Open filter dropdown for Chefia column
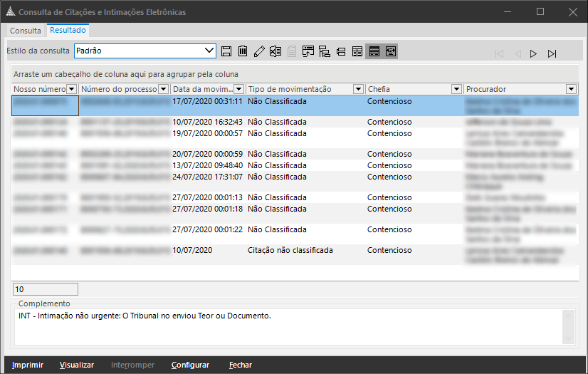Image resolution: width=588 pixels, height=374 pixels. point(456,89)
